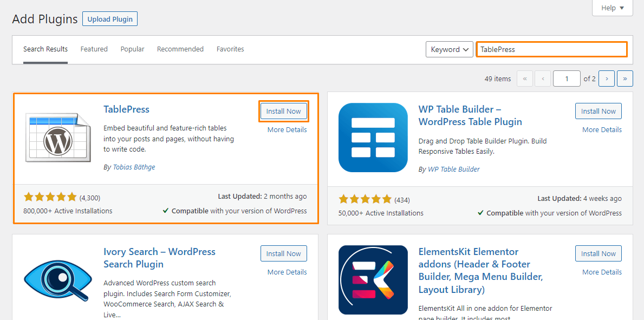Screen dimensions: 644x320
Task: Install the TablePress plugin now
Action: coord(284,111)
